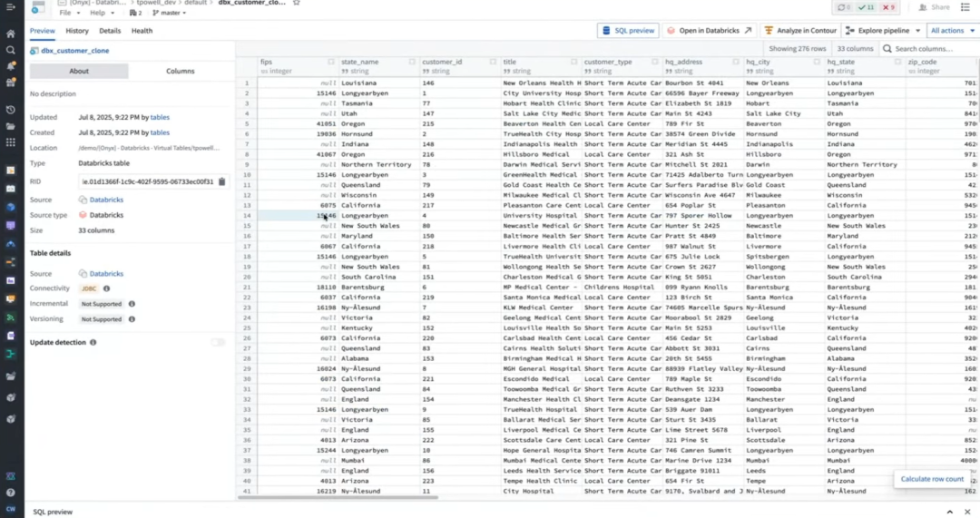The height and width of the screenshot is (518, 980).
Task: Select the About panel tab
Action: 79,72
